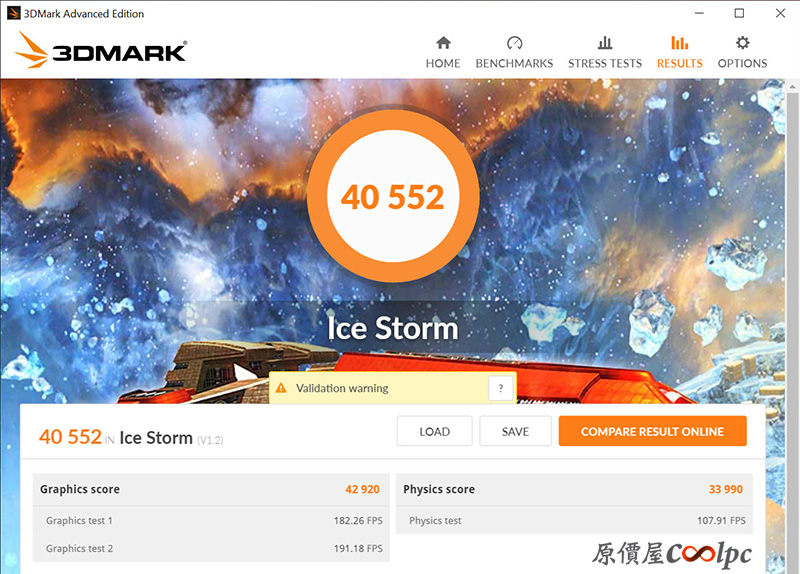
Task: Click the 3DMark logo
Action: click(101, 50)
